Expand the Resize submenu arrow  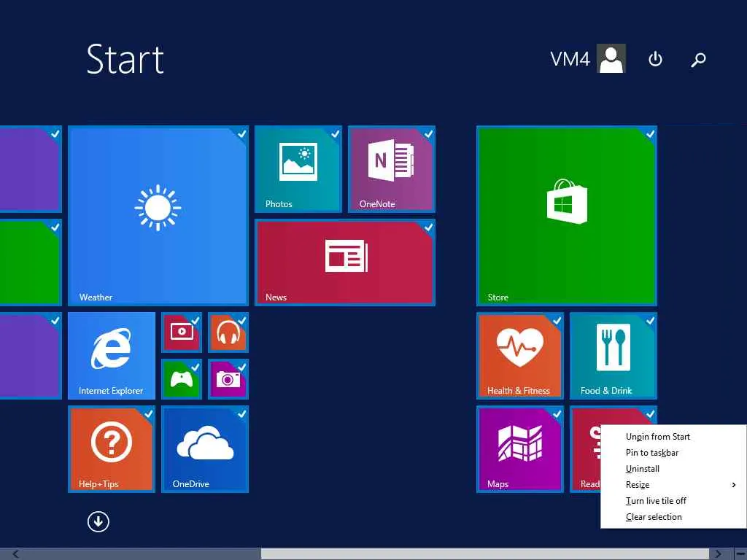734,485
